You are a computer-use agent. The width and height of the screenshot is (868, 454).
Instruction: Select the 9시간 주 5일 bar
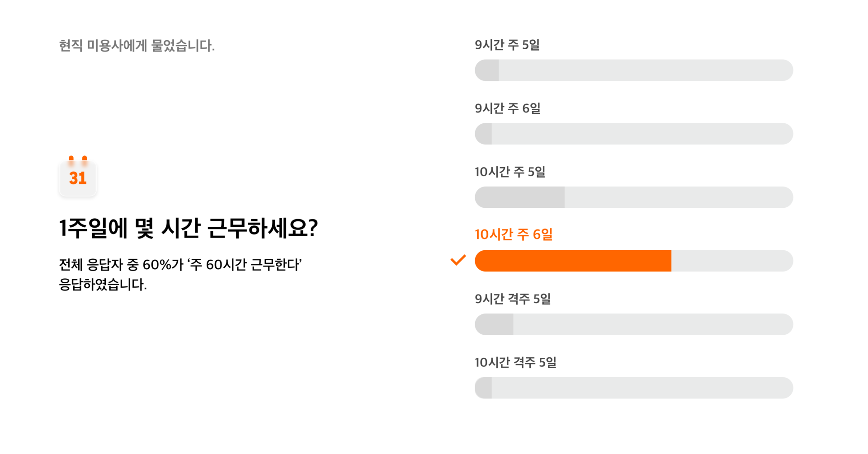tap(634, 70)
